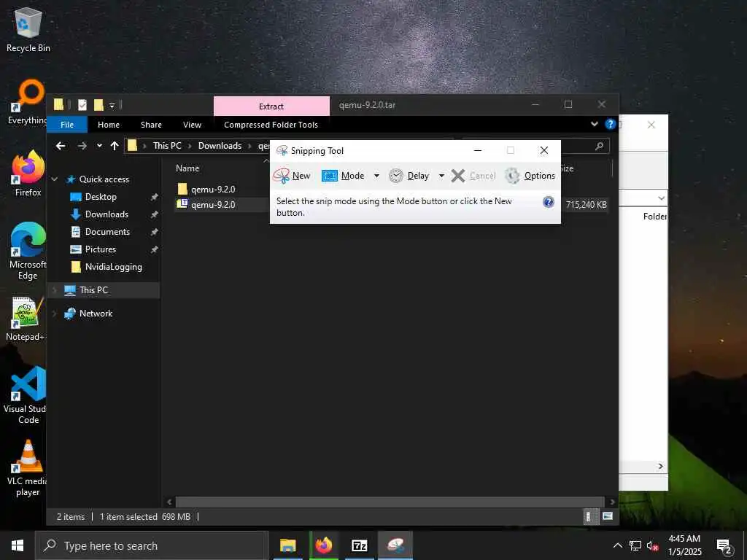Switch to the View ribbon tab
The height and width of the screenshot is (560, 747).
[x=192, y=125]
